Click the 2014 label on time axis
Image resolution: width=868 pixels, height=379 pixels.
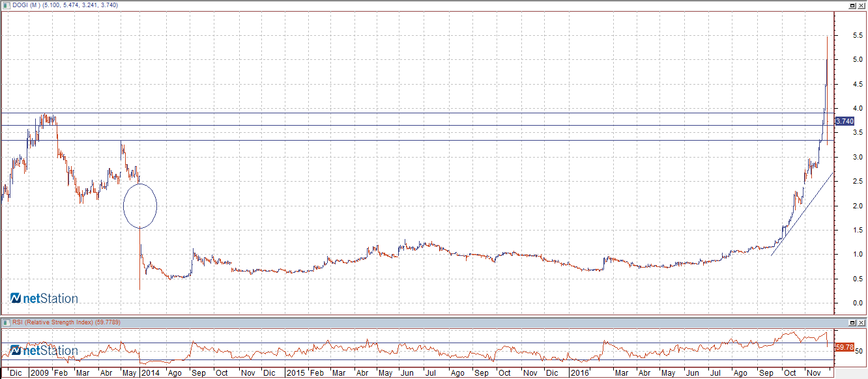click(x=149, y=373)
